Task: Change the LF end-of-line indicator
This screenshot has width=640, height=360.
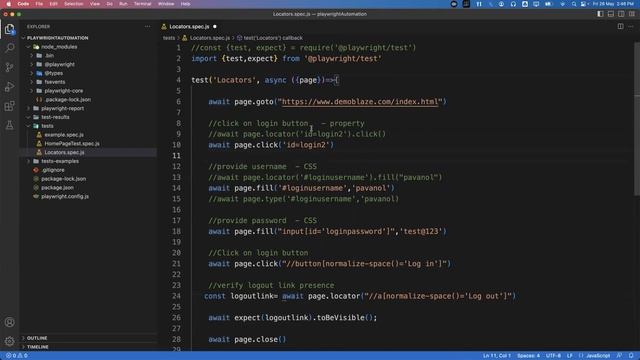Action: coord(569,356)
